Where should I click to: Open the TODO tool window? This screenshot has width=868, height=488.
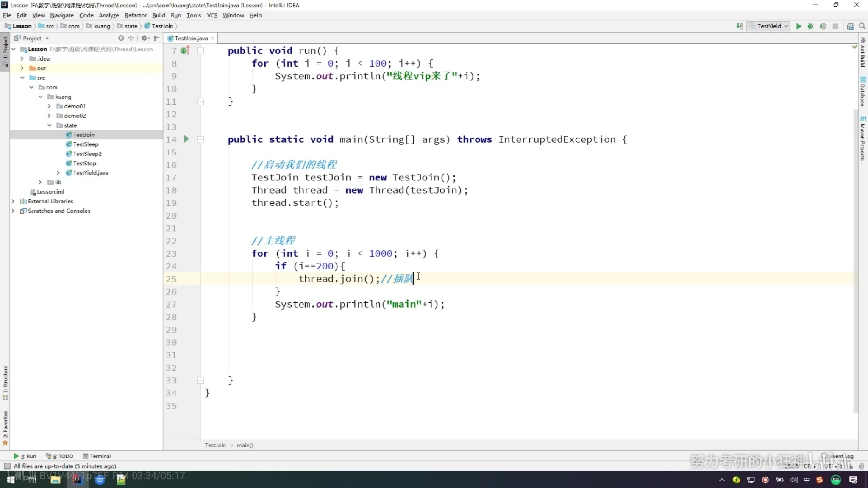(59, 456)
